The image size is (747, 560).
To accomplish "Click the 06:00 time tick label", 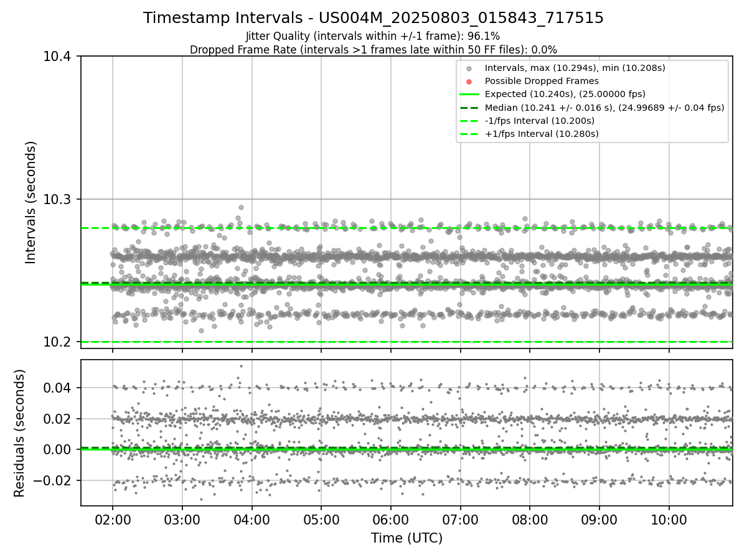I will coord(391,519).
